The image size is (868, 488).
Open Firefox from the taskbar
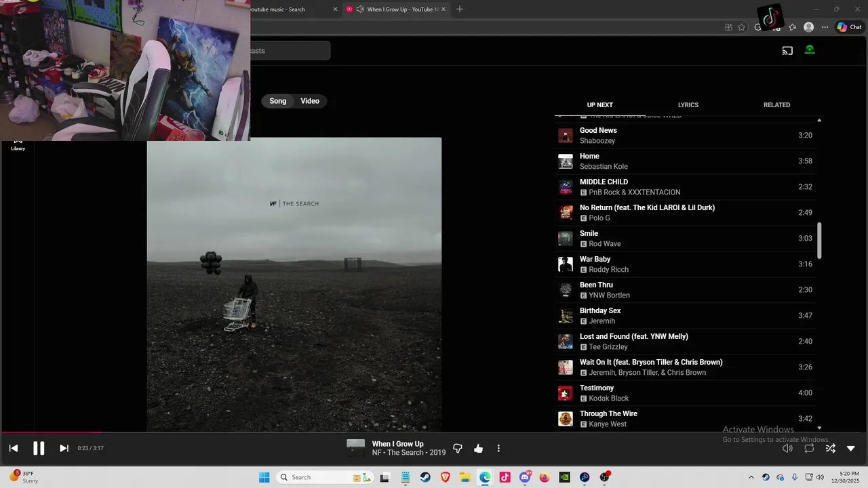(x=545, y=477)
